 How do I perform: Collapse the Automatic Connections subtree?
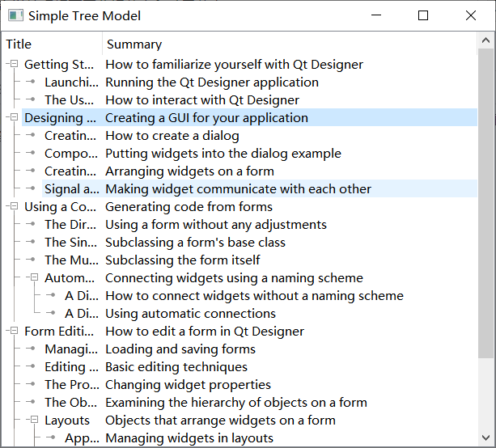pyautogui.click(x=34, y=277)
